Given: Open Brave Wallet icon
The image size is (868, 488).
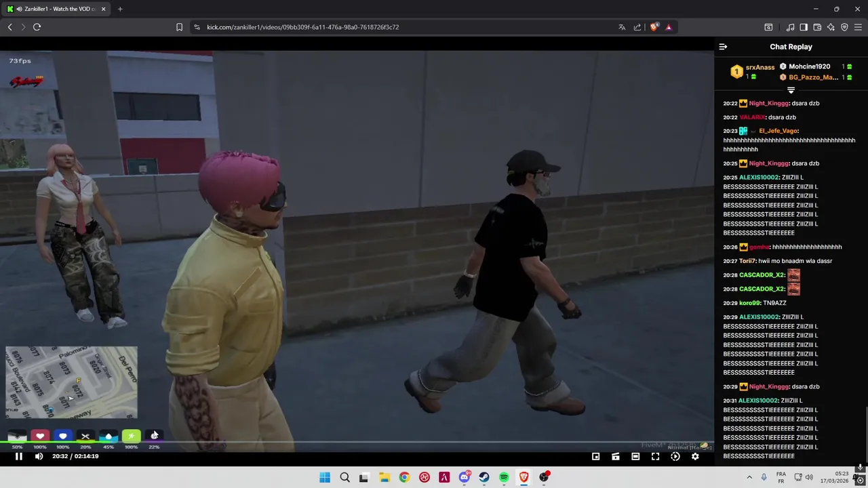Looking at the screenshot, I should [x=817, y=27].
